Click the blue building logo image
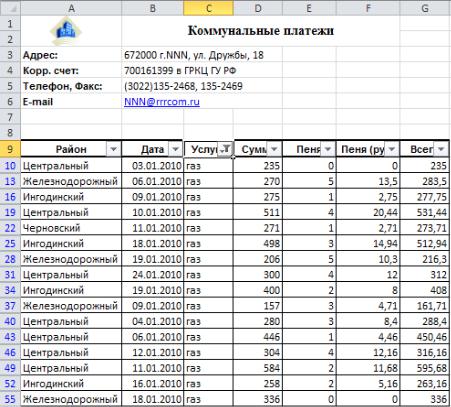The image size is (451, 407). 66,31
